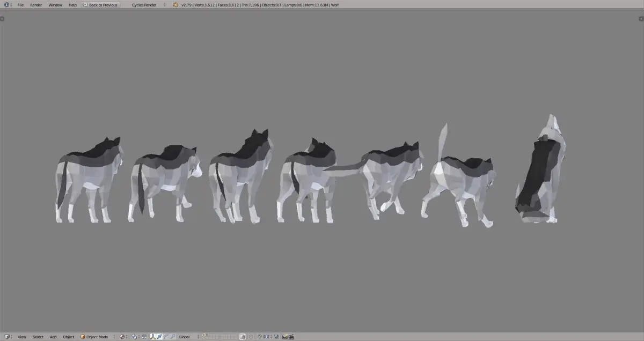
Task: Open the Object Mode dropdown
Action: coord(97,337)
